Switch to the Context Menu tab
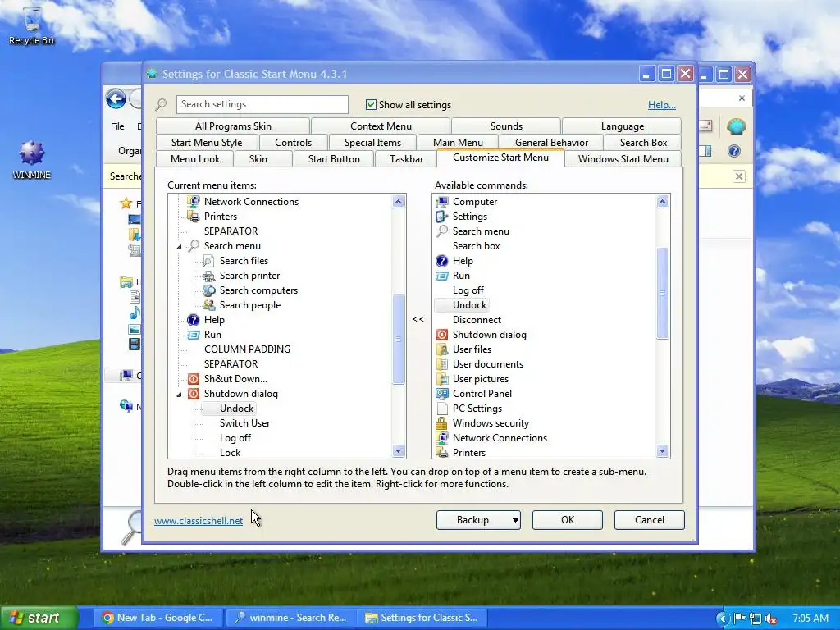The width and height of the screenshot is (840, 630). (x=381, y=126)
